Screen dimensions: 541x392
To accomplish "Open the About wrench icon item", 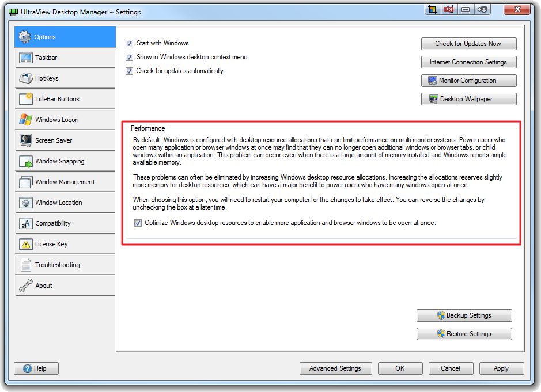I will (65, 285).
